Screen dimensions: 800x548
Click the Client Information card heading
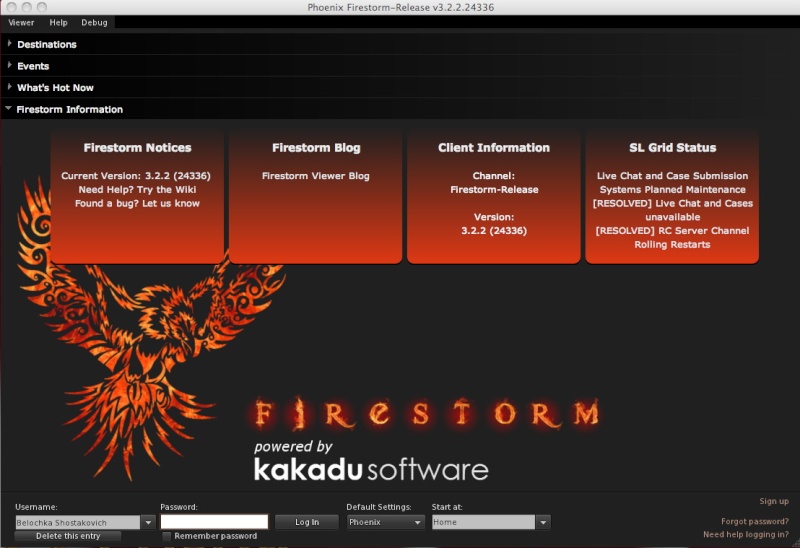494,147
